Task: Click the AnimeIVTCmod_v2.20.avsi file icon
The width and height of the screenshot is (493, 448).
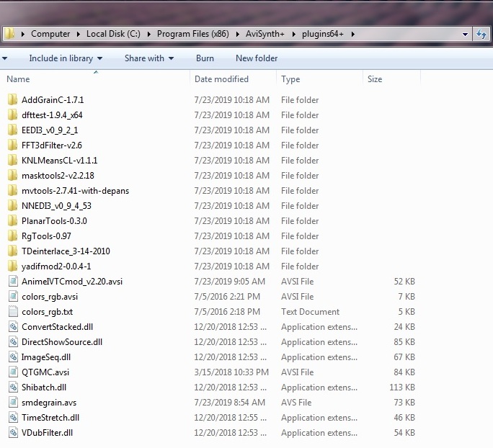Action: (13, 281)
